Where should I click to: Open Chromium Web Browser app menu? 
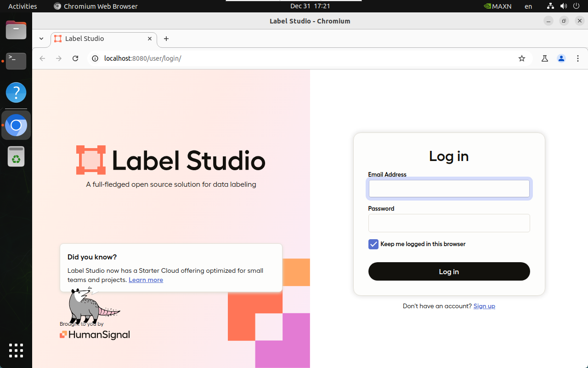96,6
